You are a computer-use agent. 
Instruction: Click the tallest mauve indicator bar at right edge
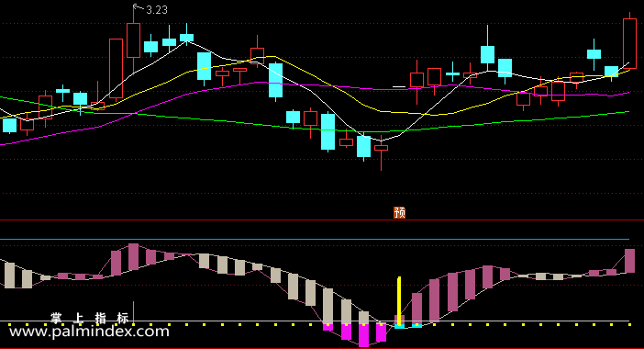pos(629,261)
